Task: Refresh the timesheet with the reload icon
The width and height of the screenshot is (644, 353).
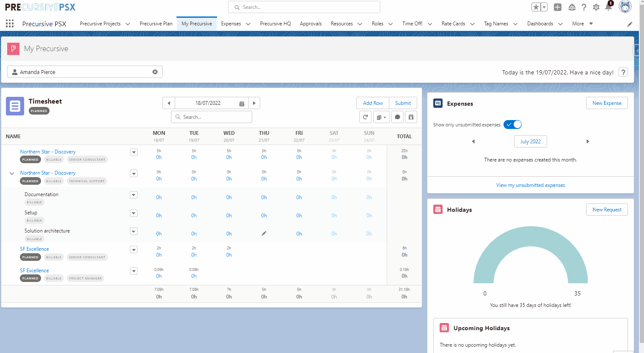Action: click(365, 117)
